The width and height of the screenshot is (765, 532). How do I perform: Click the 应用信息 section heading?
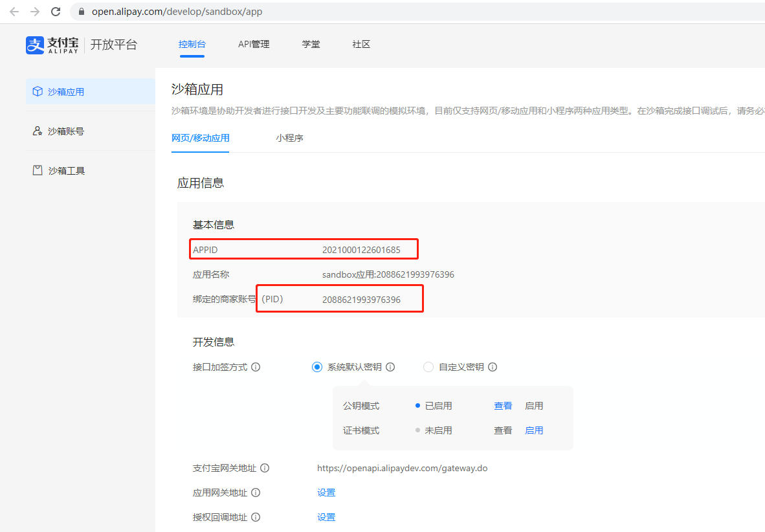coord(201,183)
